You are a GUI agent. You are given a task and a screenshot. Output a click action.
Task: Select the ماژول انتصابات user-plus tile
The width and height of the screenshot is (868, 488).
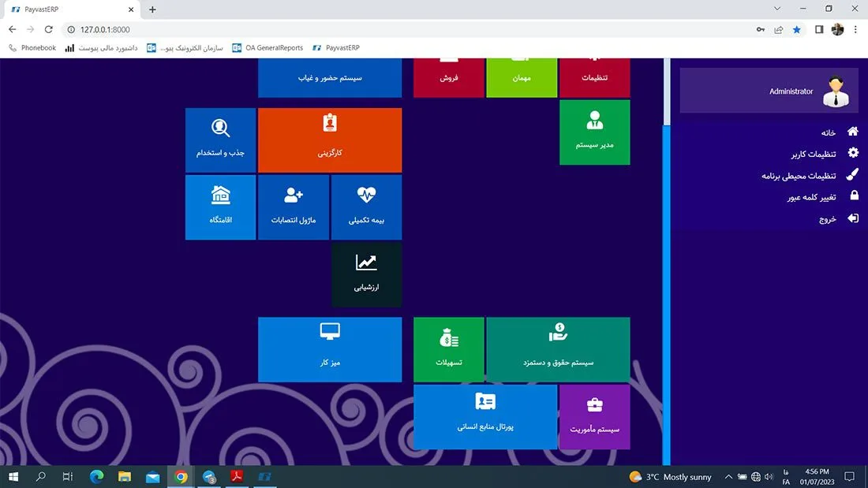(294, 207)
